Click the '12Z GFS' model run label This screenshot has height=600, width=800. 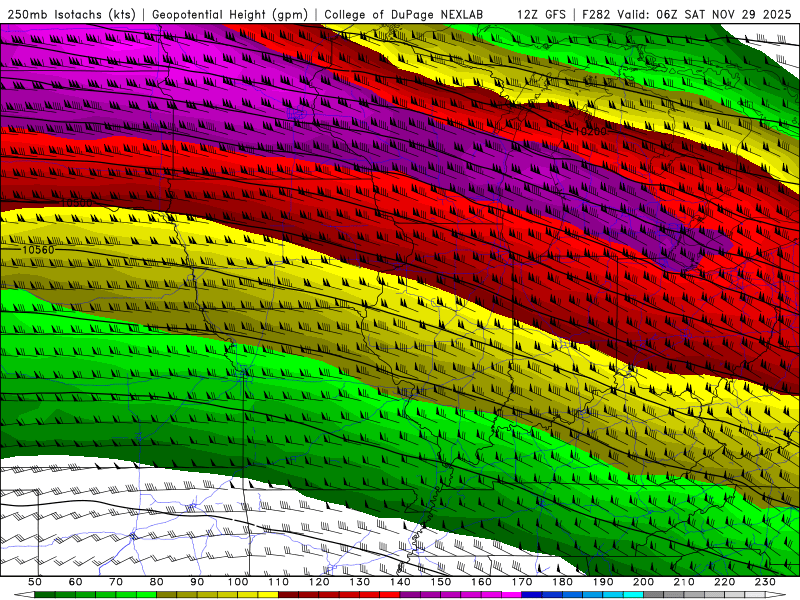[541, 14]
